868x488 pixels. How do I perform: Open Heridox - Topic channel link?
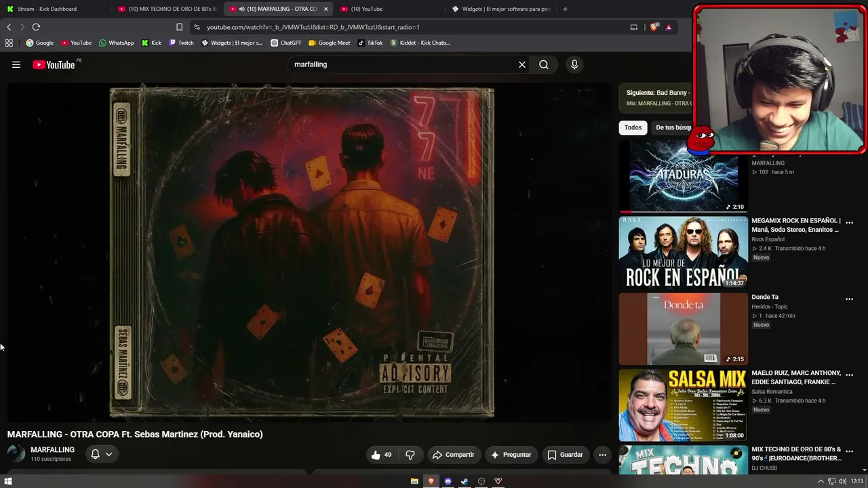tap(770, 307)
